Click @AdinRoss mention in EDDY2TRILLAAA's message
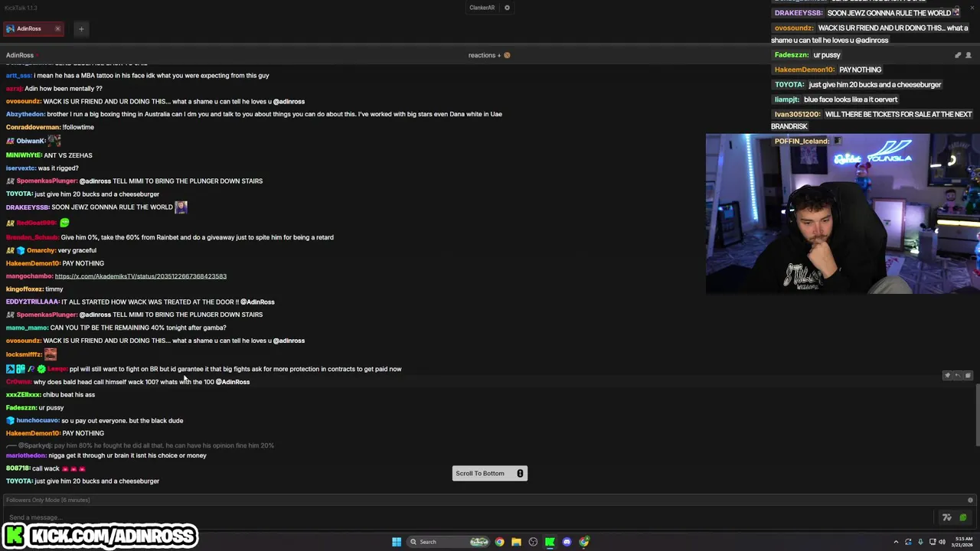The image size is (980, 551). 257,302
